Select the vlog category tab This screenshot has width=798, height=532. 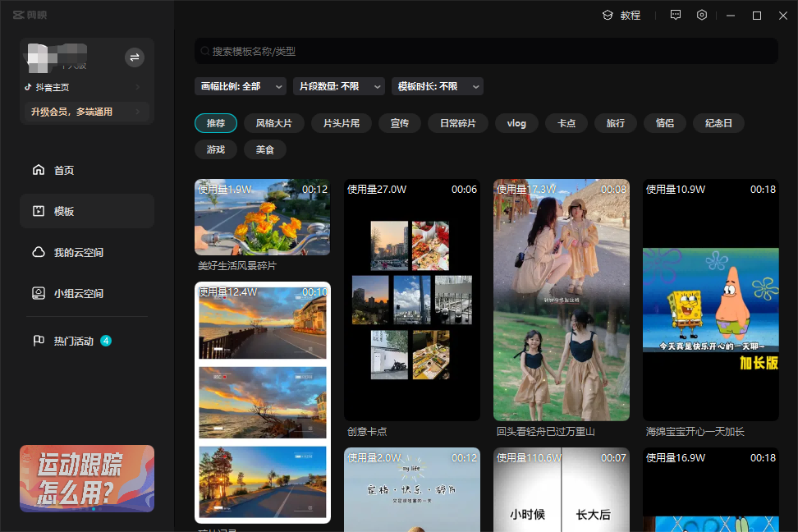(x=516, y=123)
